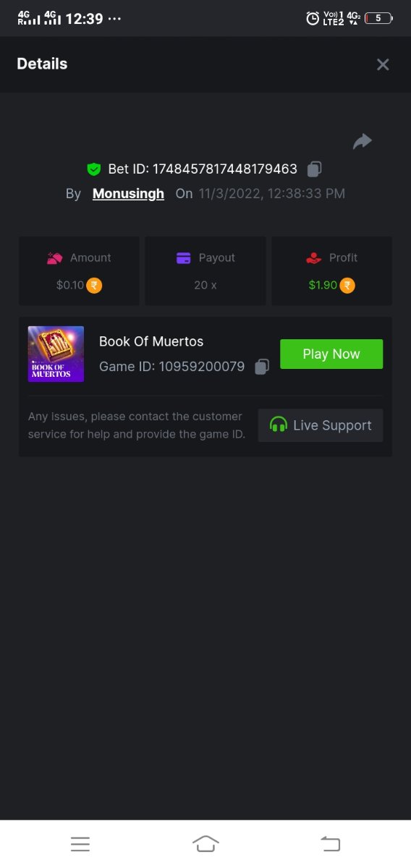This screenshot has height=868, width=411.
Task: Tap the Book Of Muertos title
Action: (151, 341)
